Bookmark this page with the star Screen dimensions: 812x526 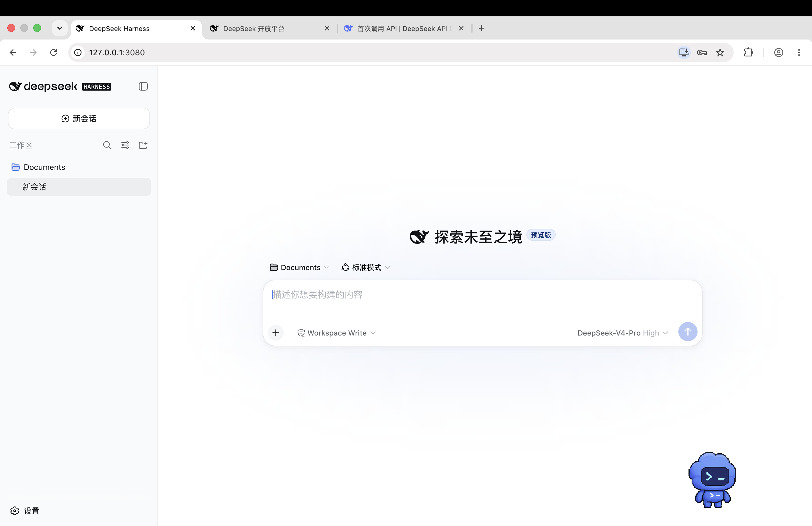[720, 52]
